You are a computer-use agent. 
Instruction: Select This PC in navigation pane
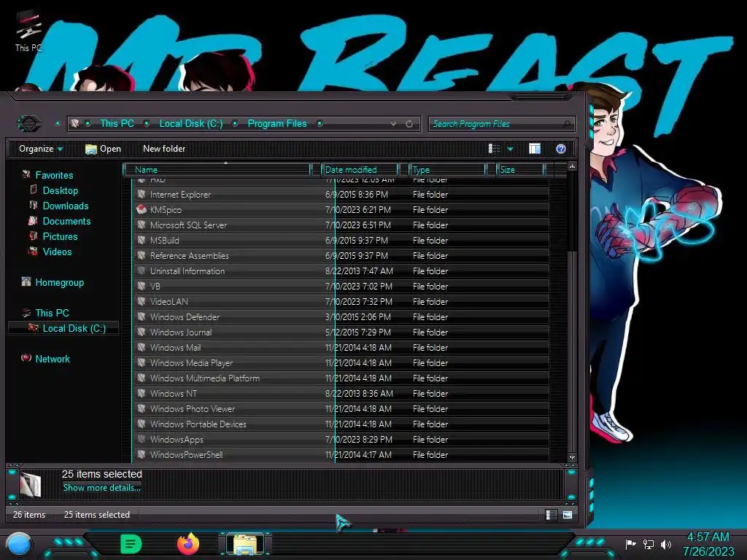point(52,313)
